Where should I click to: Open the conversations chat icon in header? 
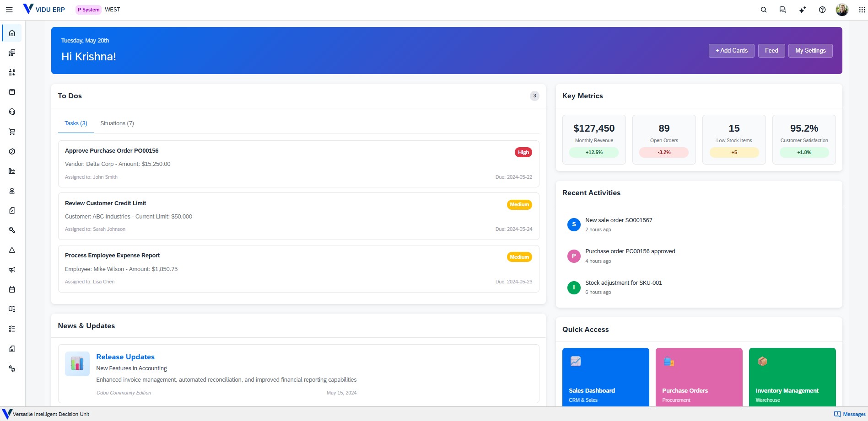(783, 10)
